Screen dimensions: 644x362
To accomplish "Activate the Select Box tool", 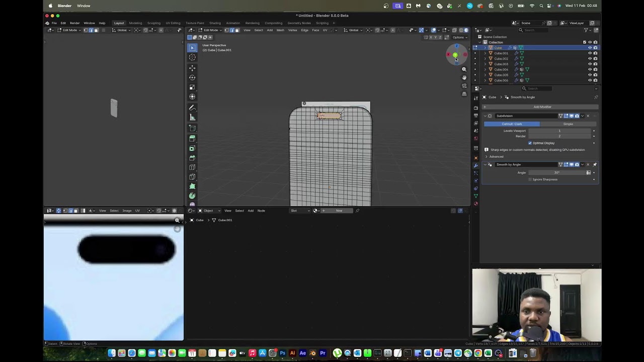I will click(x=192, y=47).
